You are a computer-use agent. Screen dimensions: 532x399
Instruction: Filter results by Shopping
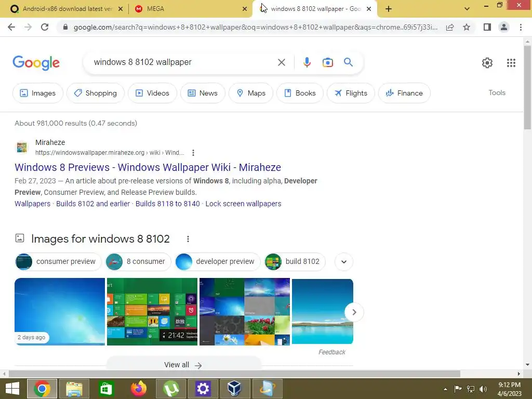click(x=96, y=93)
